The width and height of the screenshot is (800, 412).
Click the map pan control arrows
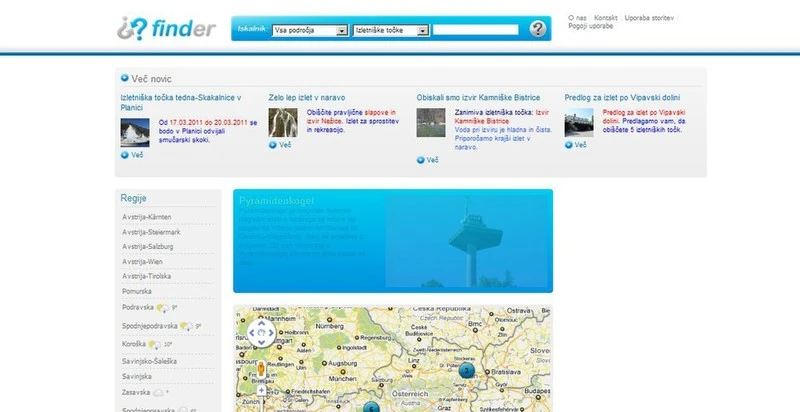click(261, 333)
